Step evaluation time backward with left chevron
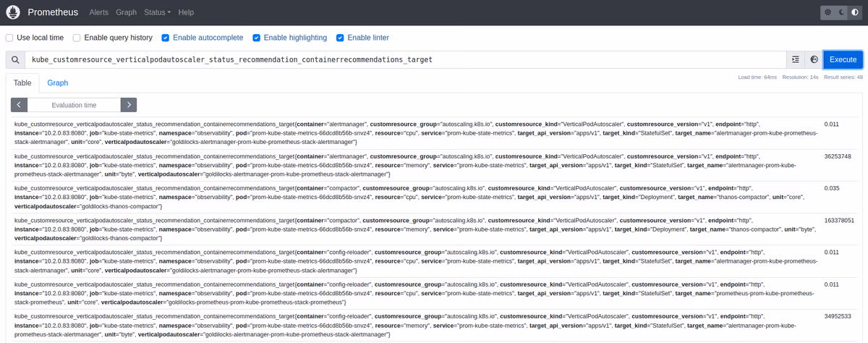868x343 pixels. (20, 105)
